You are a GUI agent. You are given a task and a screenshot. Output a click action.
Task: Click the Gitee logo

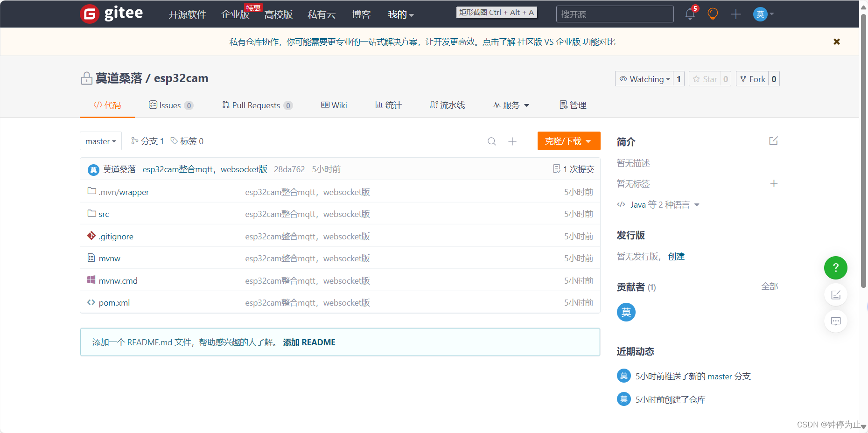(112, 14)
